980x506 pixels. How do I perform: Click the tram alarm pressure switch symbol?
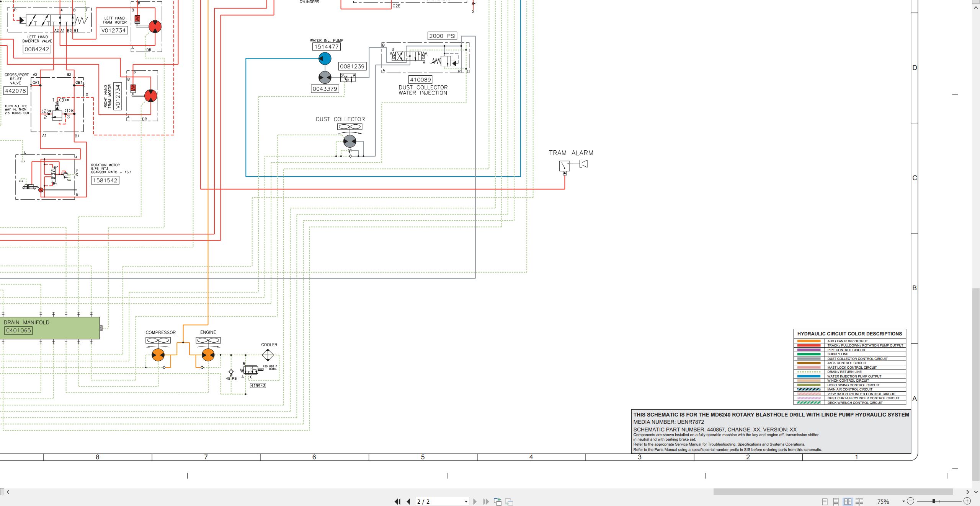tap(564, 166)
